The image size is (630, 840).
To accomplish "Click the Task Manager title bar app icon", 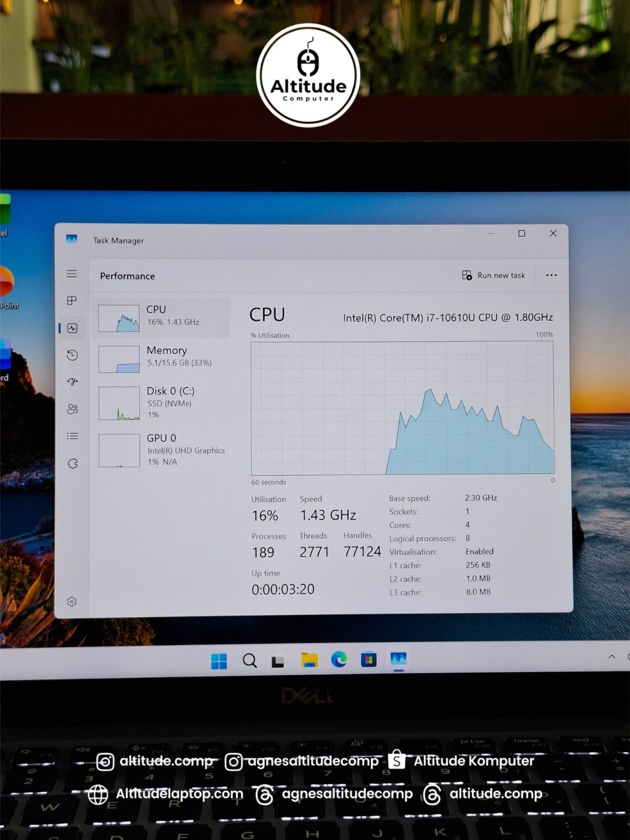I will tap(72, 239).
